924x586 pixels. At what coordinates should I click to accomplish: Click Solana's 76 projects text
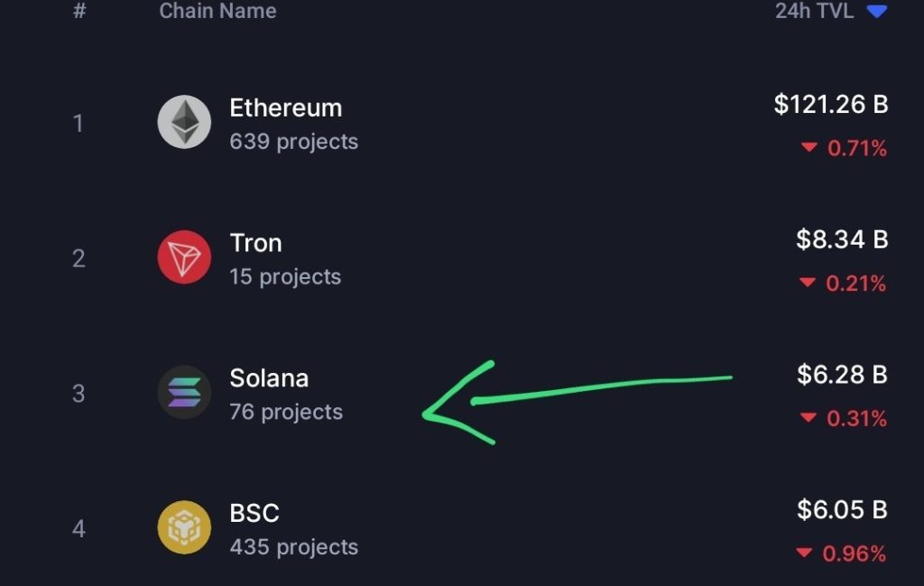click(286, 412)
